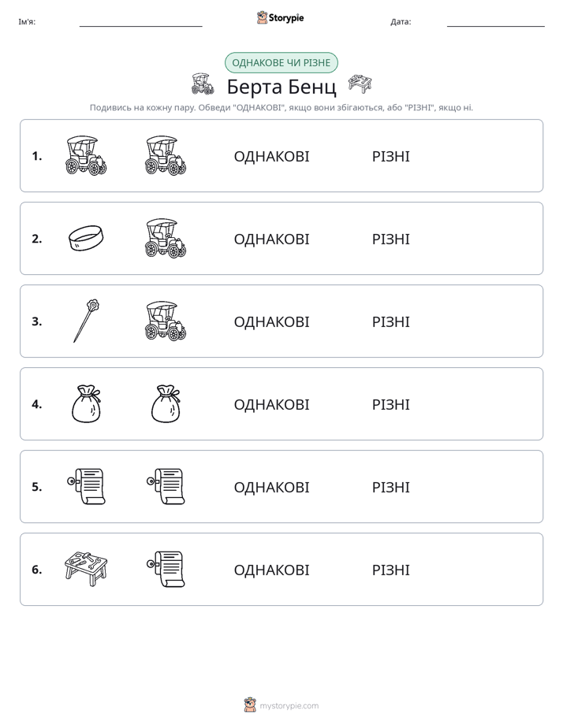Screen dimensions: 563x728
Task: Click the second car in row 1
Action: tap(166, 155)
